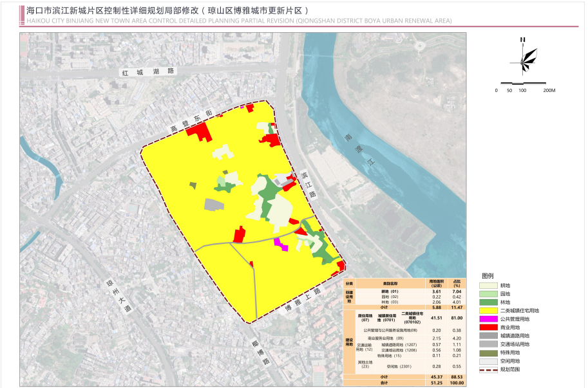Click the 南渡江 river label

pyautogui.click(x=359, y=149)
